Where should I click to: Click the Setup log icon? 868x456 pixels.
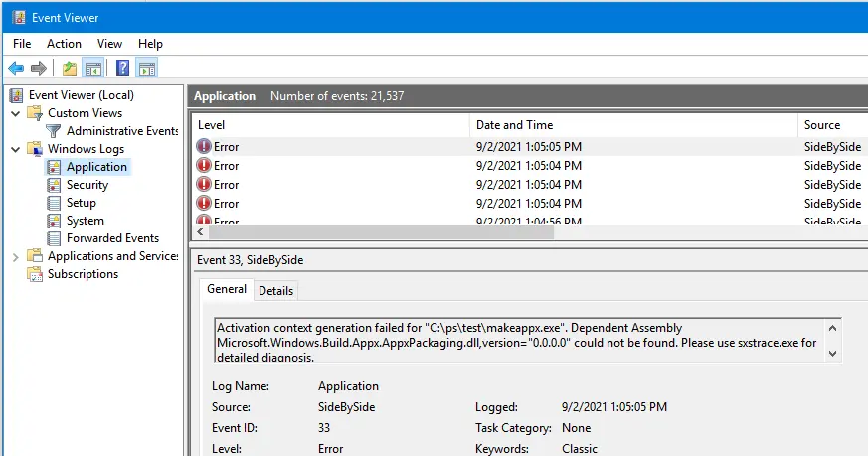tap(54, 203)
